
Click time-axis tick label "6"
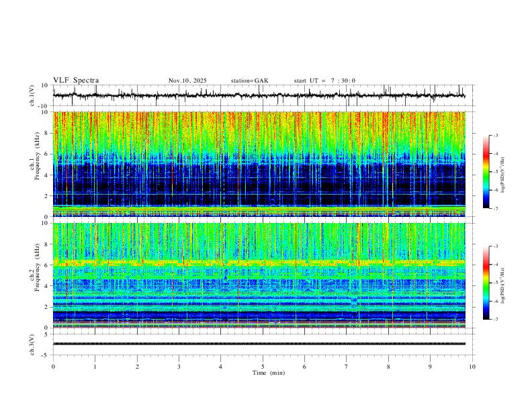tap(304, 367)
